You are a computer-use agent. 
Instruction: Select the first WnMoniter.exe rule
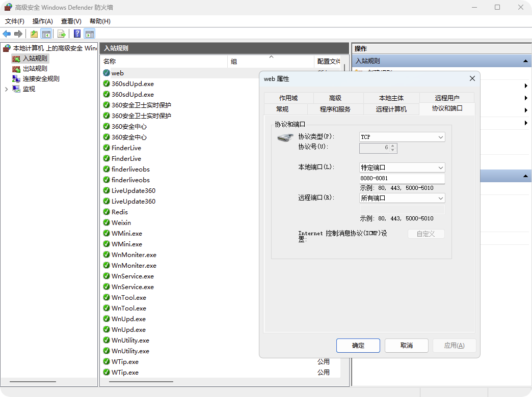134,254
